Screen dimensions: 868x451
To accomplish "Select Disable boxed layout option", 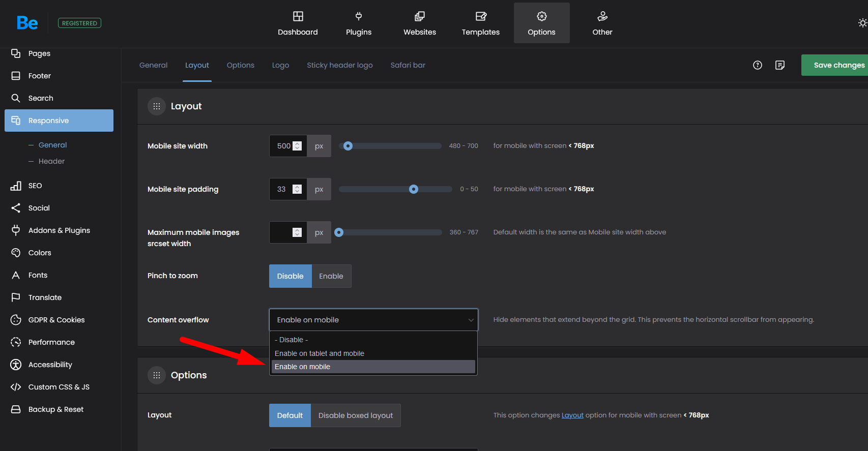I will tap(356, 415).
